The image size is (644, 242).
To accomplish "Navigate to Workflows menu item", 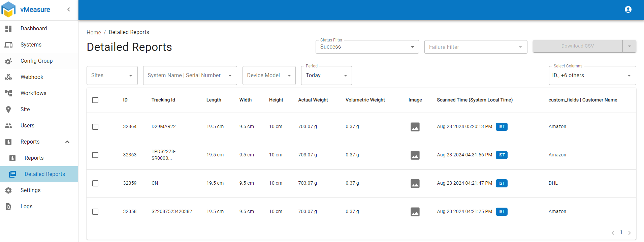I will pyautogui.click(x=33, y=93).
